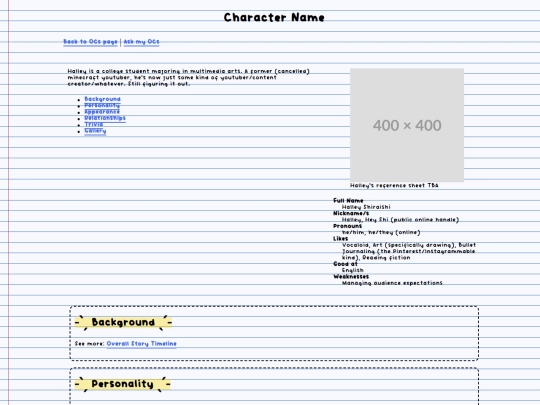Screen dimensions: 540x405
Task: Open the Gallery anchor link
Action: coord(95,131)
